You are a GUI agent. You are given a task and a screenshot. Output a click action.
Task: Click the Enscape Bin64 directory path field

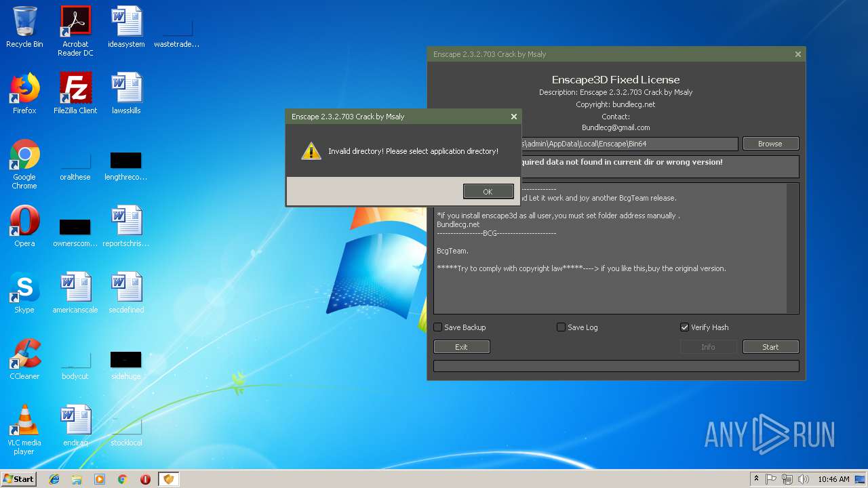tap(629, 144)
